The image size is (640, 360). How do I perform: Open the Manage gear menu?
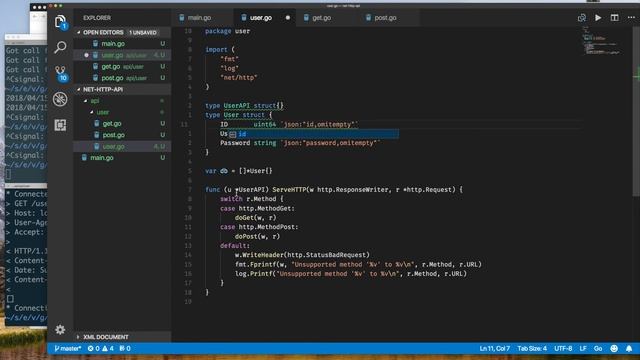point(60,329)
